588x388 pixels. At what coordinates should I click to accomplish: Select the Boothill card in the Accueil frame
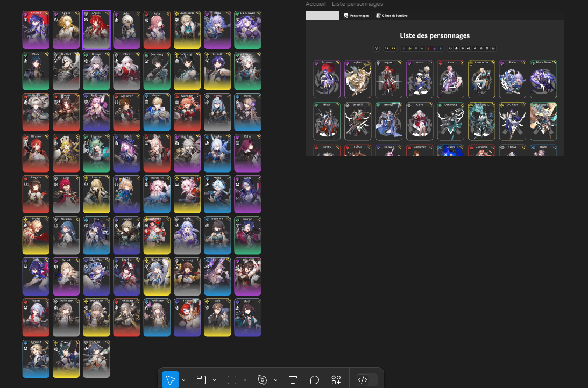tap(357, 121)
